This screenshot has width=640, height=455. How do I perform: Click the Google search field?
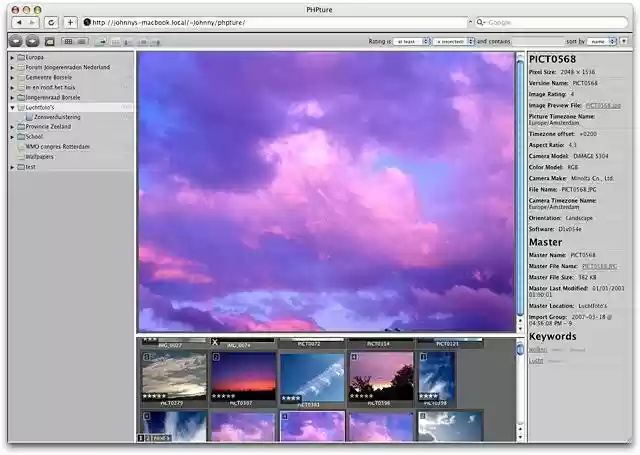coord(550,22)
